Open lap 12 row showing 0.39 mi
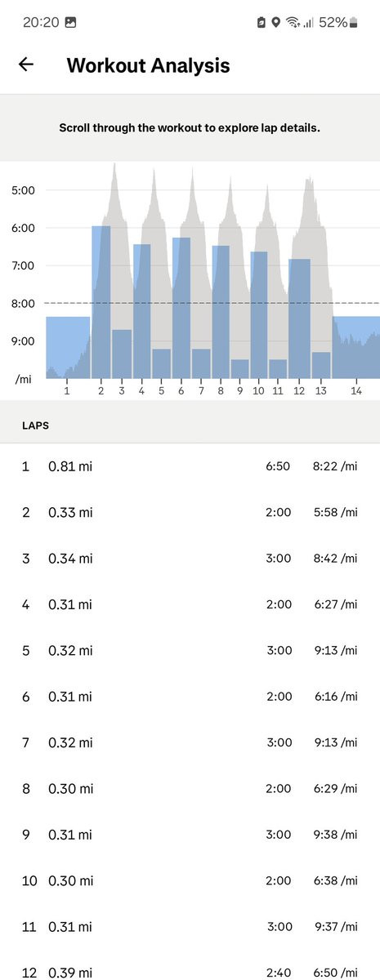Viewport: 380px width, 980px height. tap(190, 967)
